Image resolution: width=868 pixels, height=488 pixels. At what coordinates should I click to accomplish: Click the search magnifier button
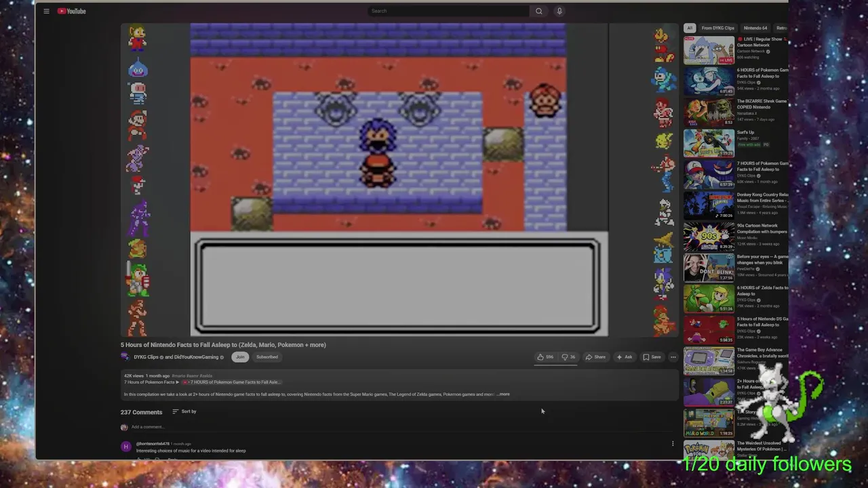click(x=539, y=11)
